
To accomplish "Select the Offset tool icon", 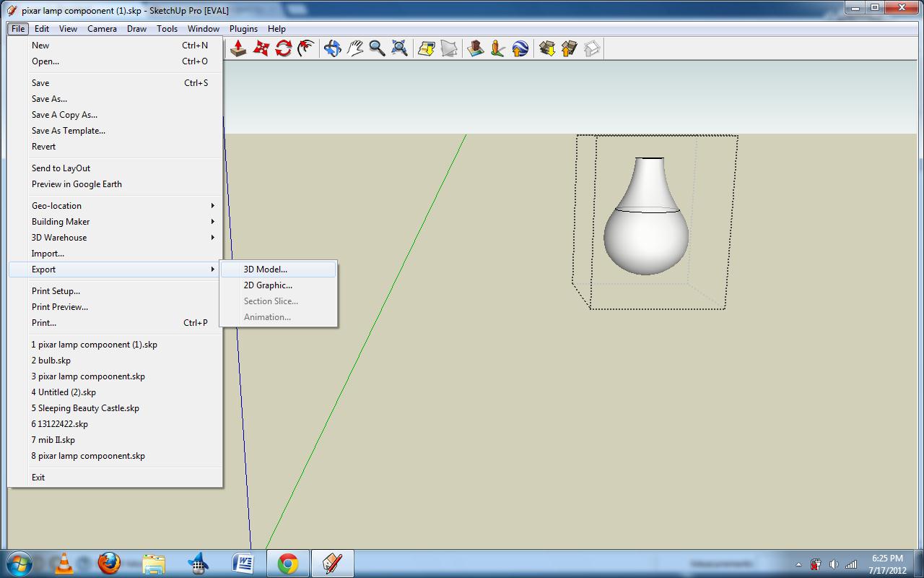I will coord(306,48).
